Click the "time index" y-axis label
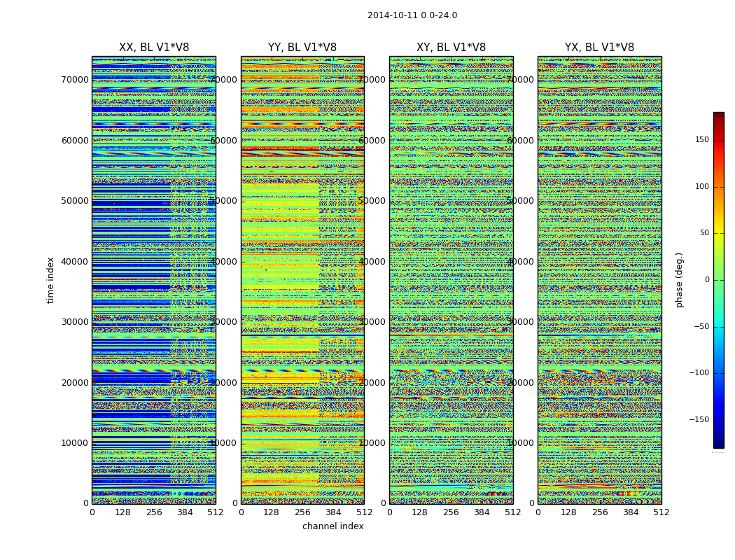Image resolution: width=735 pixels, height=560 pixels. click(x=50, y=280)
